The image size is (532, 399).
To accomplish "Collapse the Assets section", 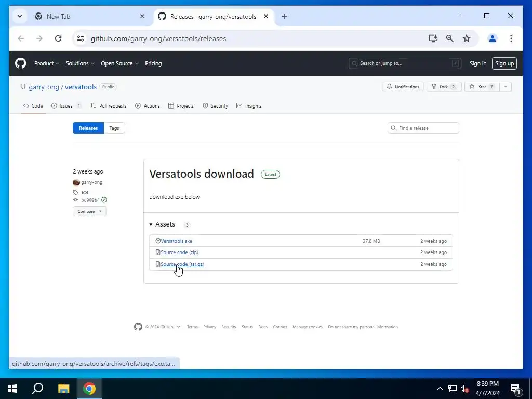I will click(162, 224).
